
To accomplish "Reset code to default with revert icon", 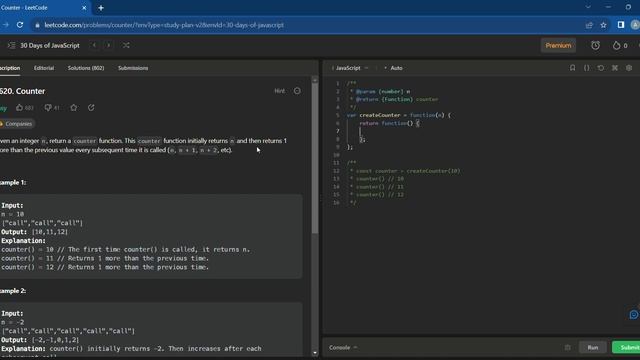I will click(x=600, y=68).
